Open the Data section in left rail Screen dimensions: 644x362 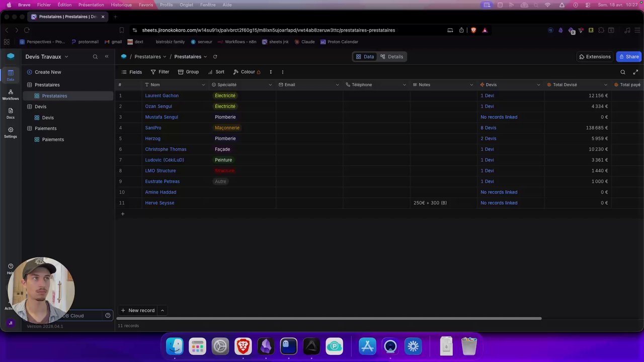[11, 75]
